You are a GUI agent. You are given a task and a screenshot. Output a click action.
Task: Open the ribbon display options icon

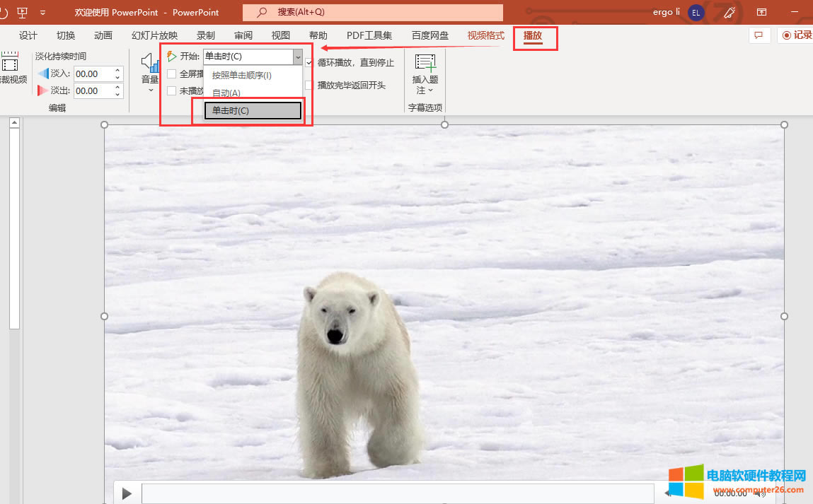tap(762, 12)
